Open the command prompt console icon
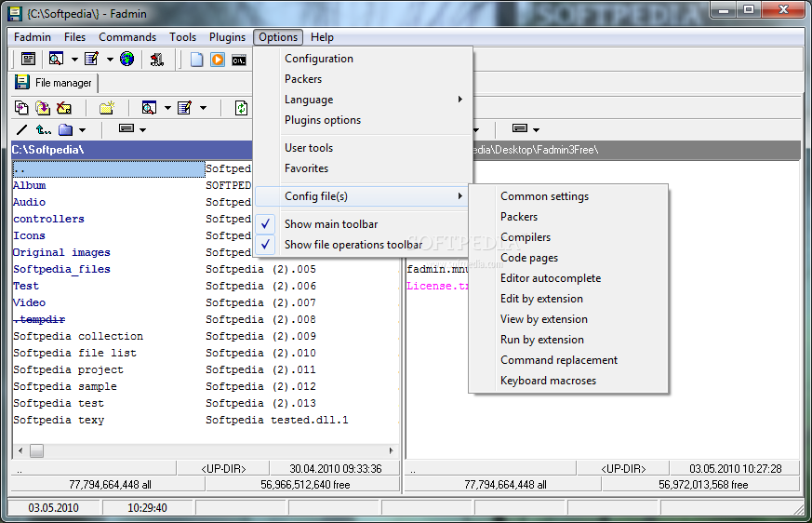The height and width of the screenshot is (523, 812). [x=239, y=60]
